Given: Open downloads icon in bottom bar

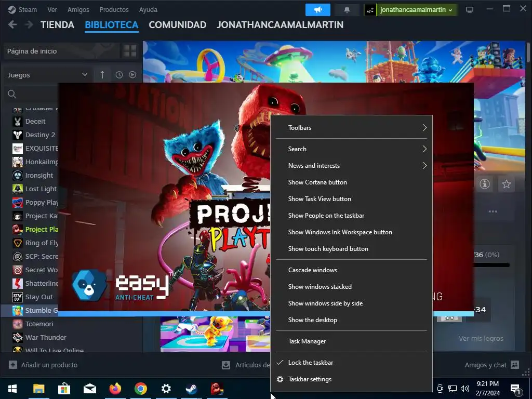Looking at the screenshot, I should [x=225, y=365].
